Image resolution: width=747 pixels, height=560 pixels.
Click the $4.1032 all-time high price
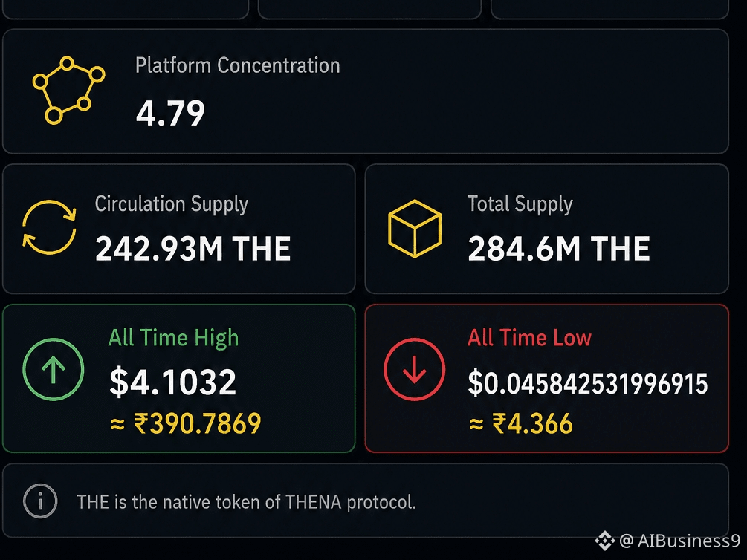(173, 382)
